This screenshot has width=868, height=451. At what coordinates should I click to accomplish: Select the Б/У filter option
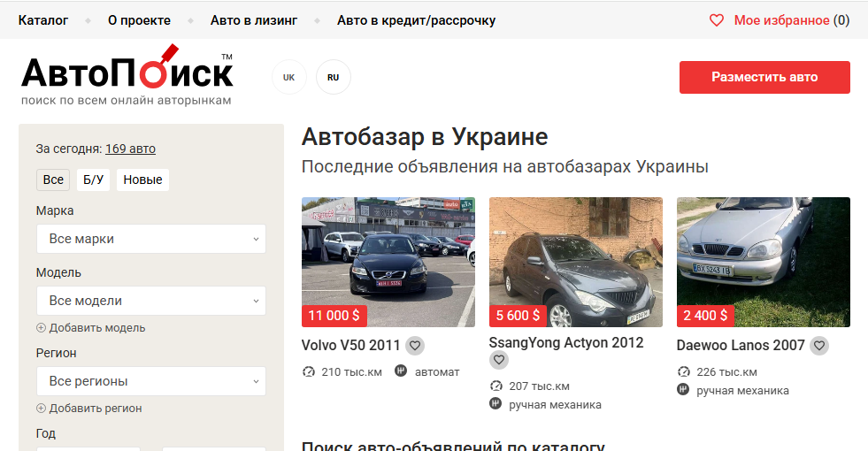(x=93, y=180)
